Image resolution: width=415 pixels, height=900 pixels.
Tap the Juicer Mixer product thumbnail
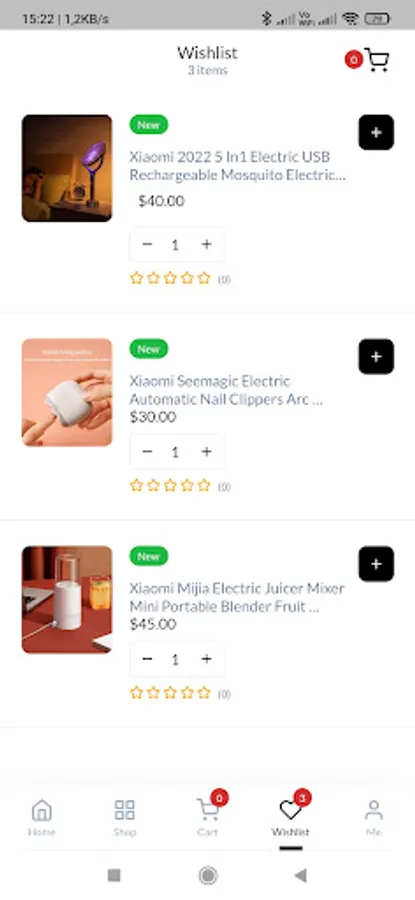point(67,600)
